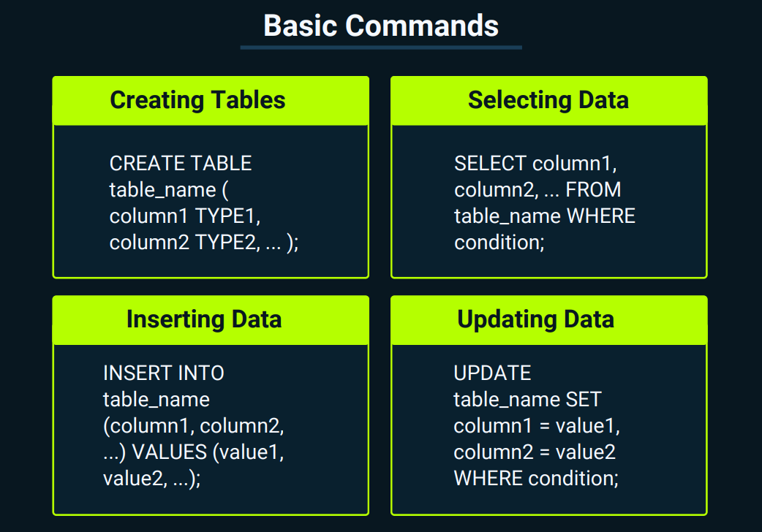Open the Inserting Data header
762x532 pixels.
point(204,319)
